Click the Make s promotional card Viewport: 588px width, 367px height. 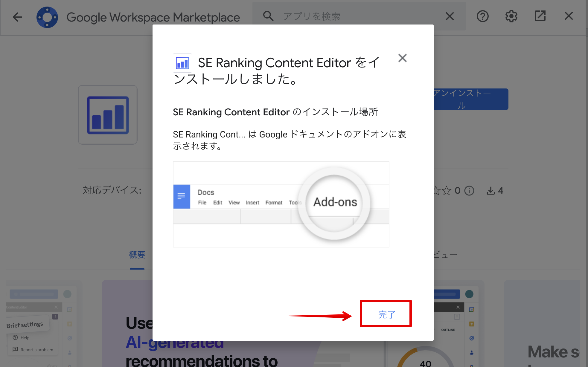542,323
